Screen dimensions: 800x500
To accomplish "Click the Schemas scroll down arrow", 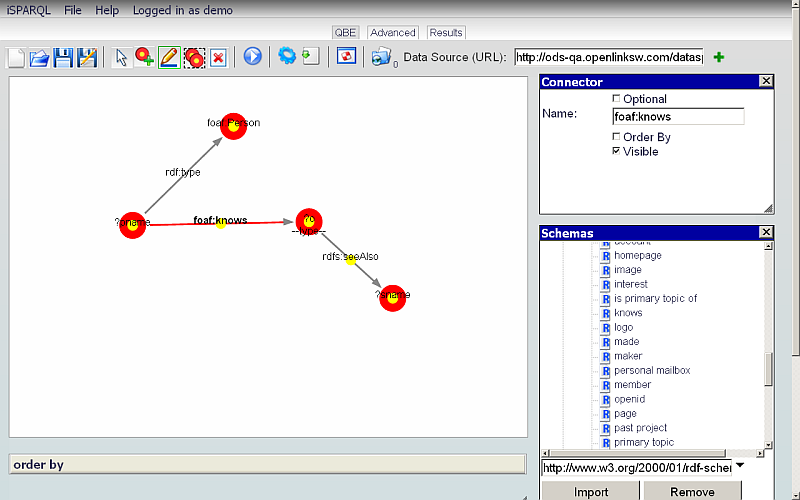I will click(768, 445).
